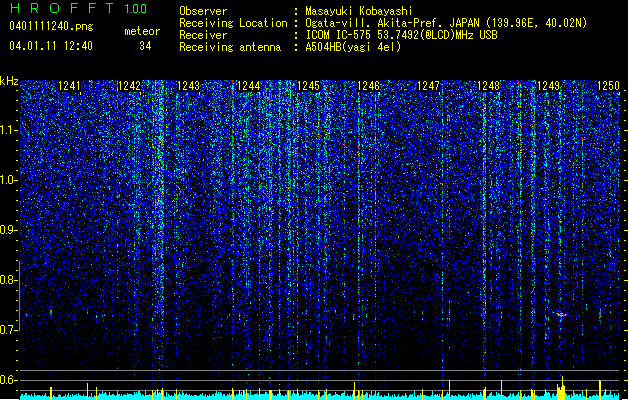Viewport: 629px width, 400px height.
Task: Click the 1.1 kHz axis label
Action: coord(9,130)
